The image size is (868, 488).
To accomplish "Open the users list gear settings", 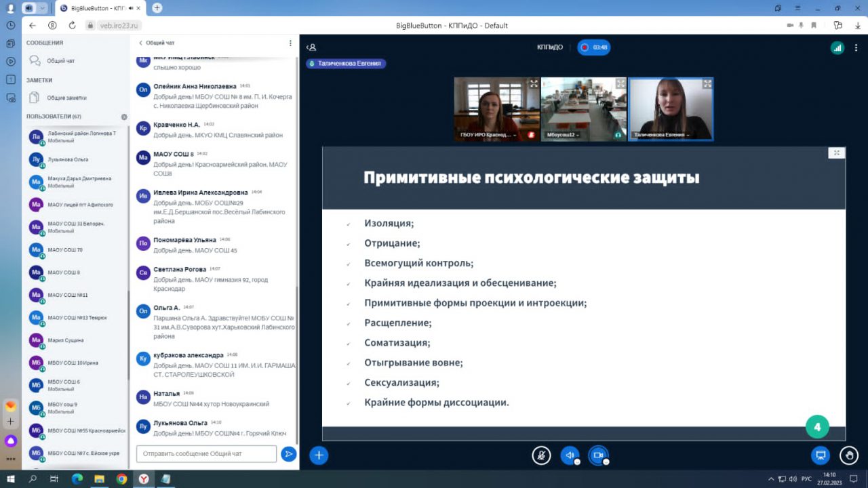I will pos(124,117).
